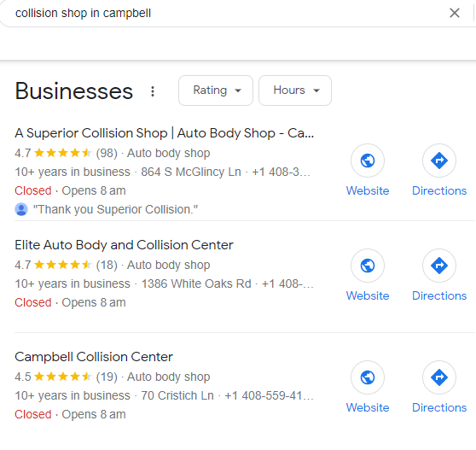The width and height of the screenshot is (476, 450).
Task: Click the Directions text label for Campbell Collision Center
Action: [439, 407]
